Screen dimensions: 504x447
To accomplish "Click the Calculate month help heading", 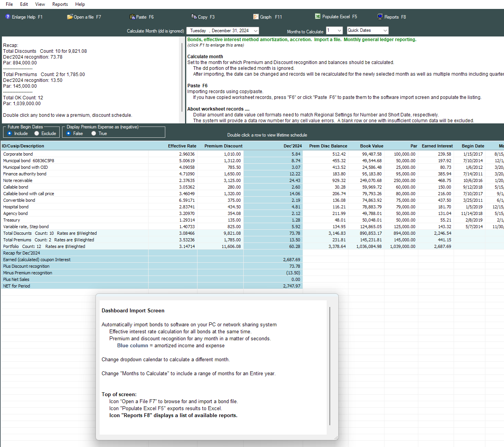I will click(x=205, y=57).
